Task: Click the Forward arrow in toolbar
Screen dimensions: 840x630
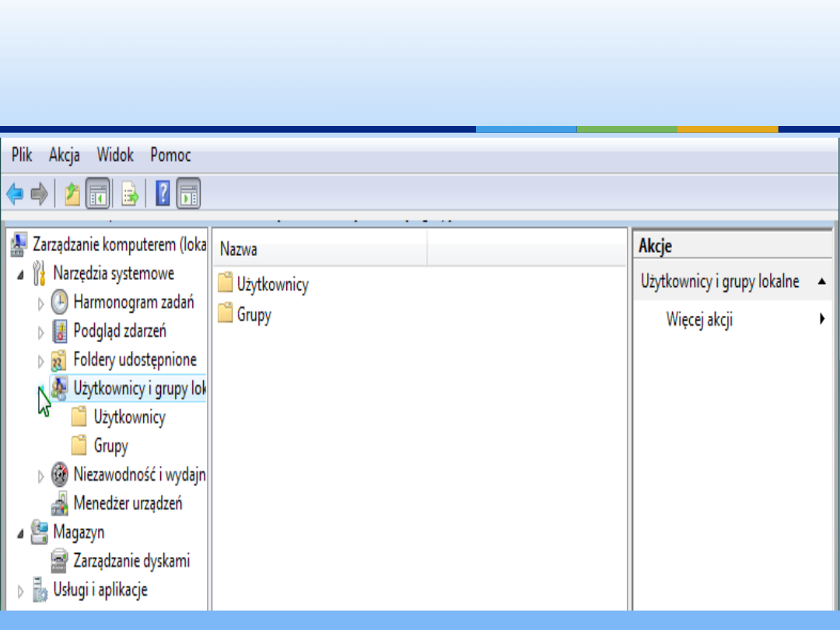Action: [39, 194]
